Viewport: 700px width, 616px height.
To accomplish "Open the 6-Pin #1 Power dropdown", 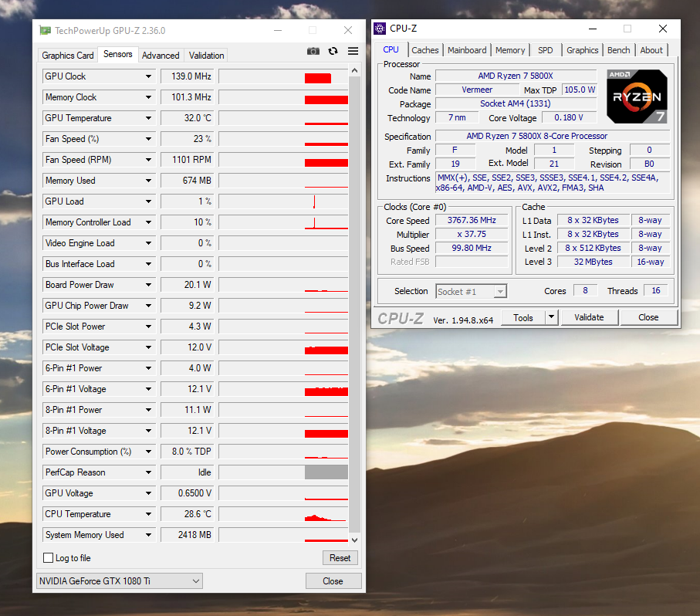I will (148, 368).
